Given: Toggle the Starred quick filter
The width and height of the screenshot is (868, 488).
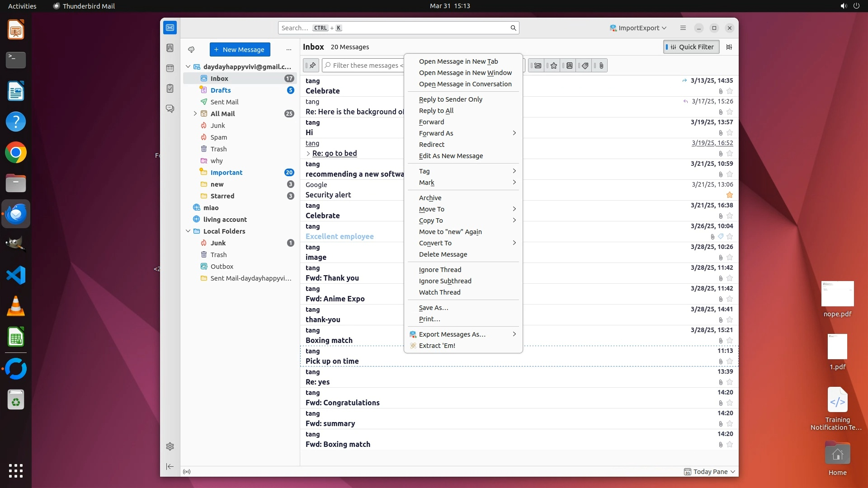Looking at the screenshot, I should [553, 66].
